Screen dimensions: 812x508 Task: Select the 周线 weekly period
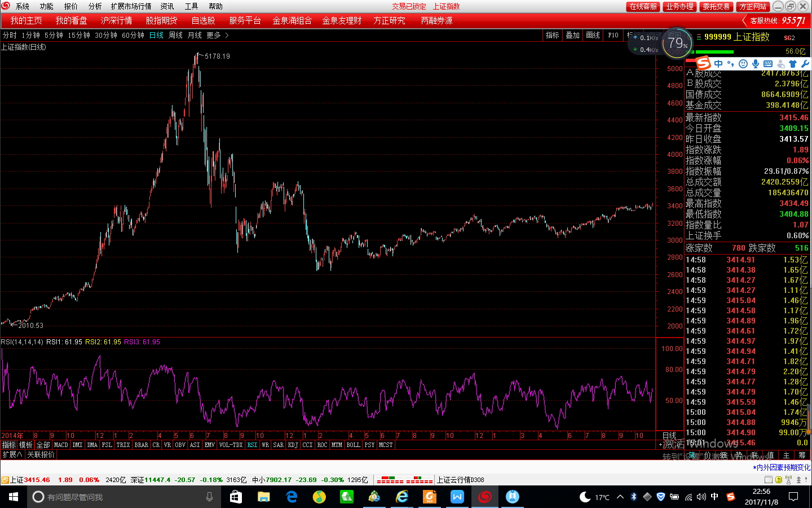coord(175,35)
